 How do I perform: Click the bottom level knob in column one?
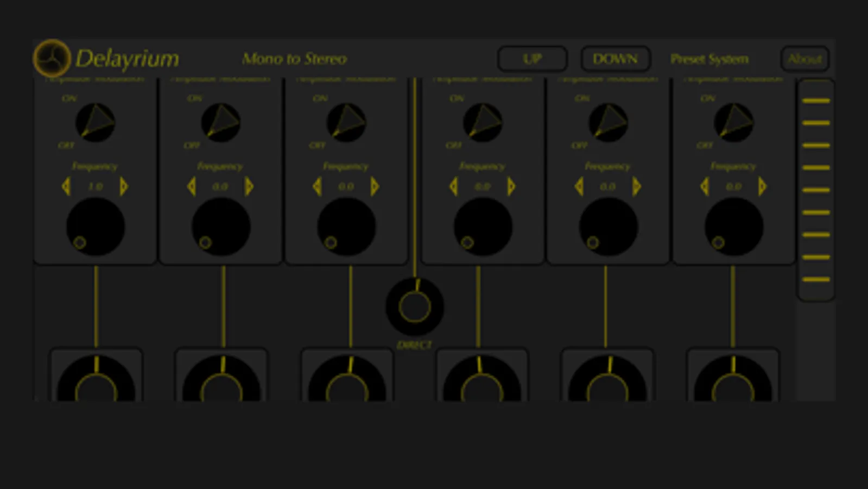pos(96,379)
